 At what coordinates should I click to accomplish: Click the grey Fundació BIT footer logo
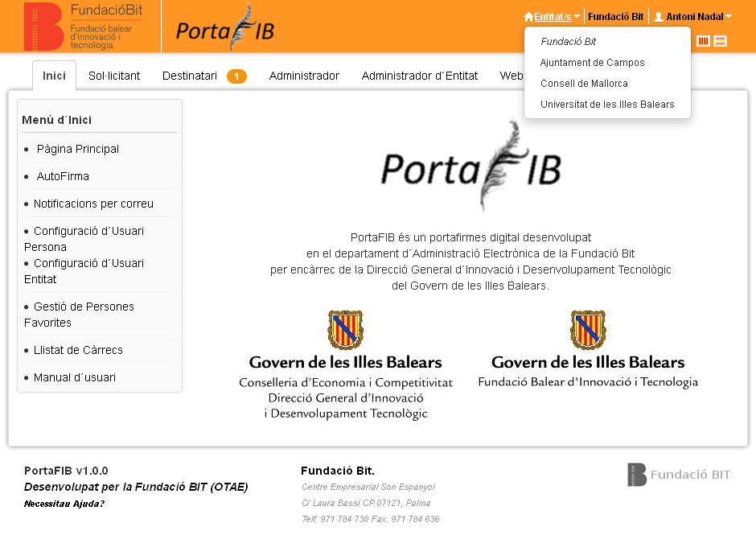click(x=679, y=475)
